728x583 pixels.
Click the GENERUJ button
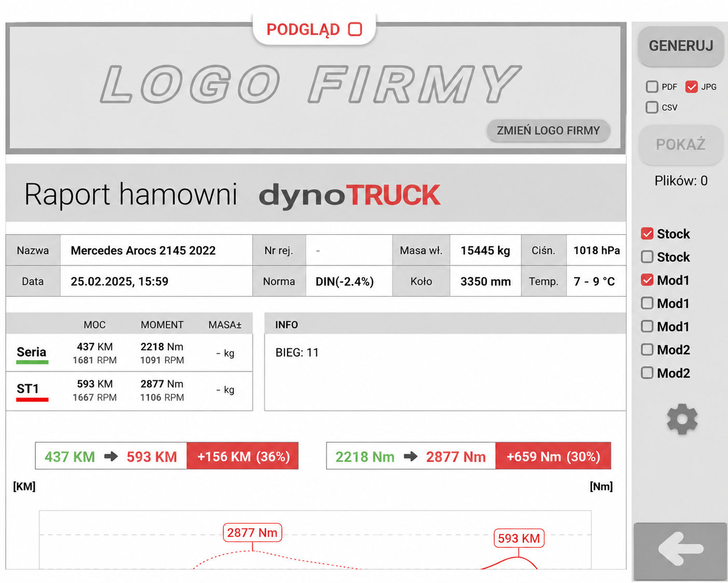pyautogui.click(x=681, y=46)
